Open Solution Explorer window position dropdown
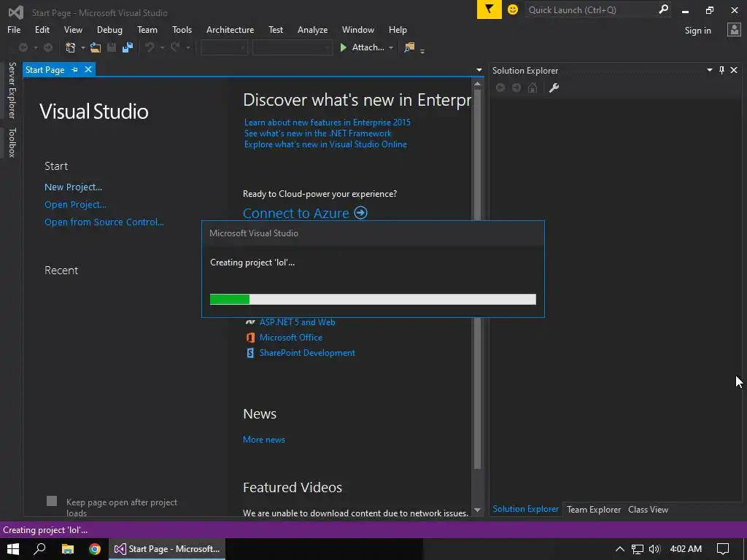 click(709, 70)
